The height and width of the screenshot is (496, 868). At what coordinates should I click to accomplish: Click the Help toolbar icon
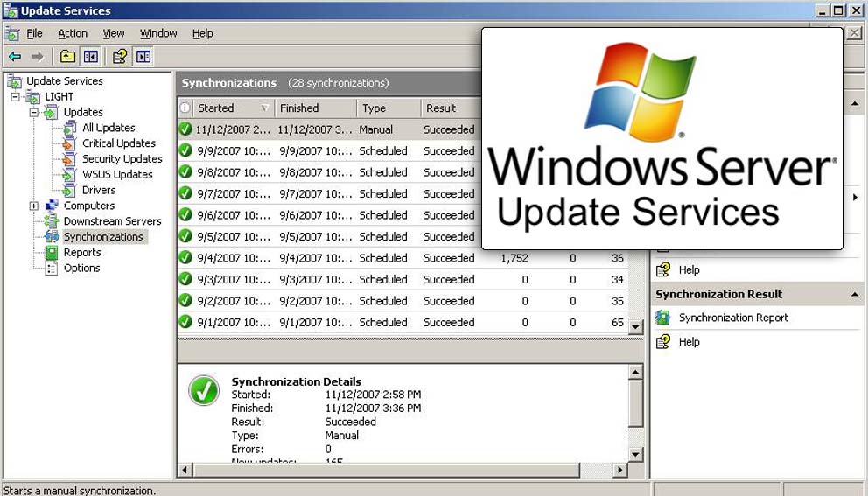tap(120, 56)
